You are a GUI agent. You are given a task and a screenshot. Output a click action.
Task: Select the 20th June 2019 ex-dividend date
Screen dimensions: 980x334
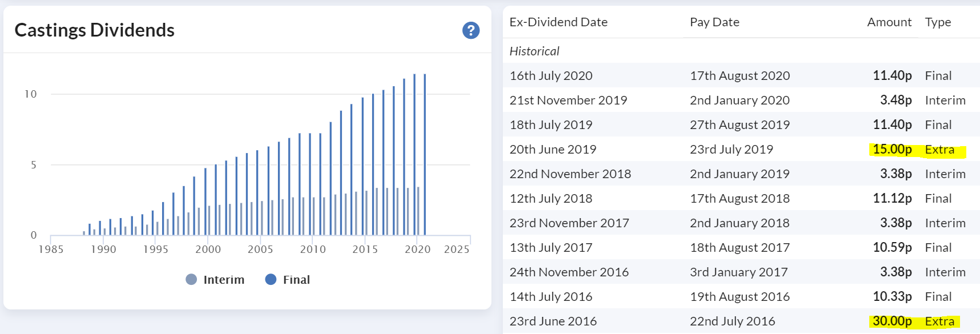552,150
